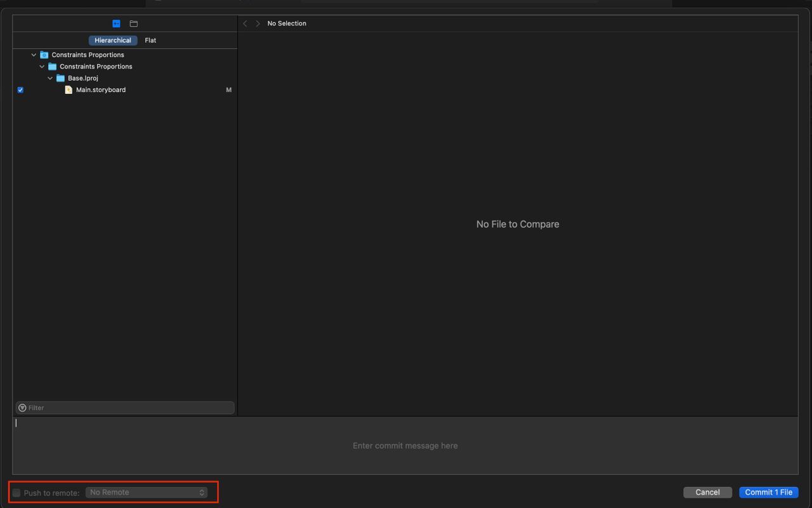Image resolution: width=812 pixels, height=508 pixels.
Task: Go forward with the right chevron
Action: (x=258, y=23)
